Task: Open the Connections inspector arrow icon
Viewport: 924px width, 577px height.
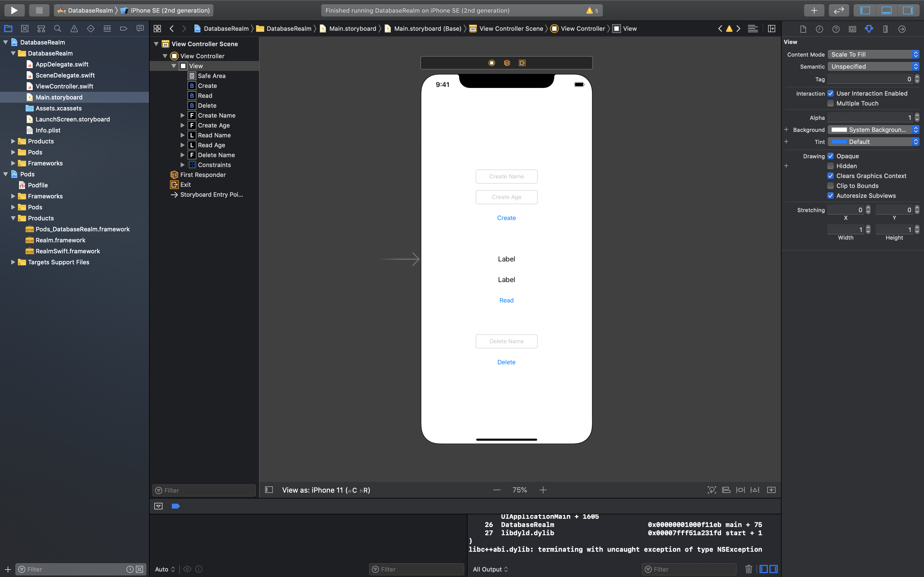Action: coord(902,29)
